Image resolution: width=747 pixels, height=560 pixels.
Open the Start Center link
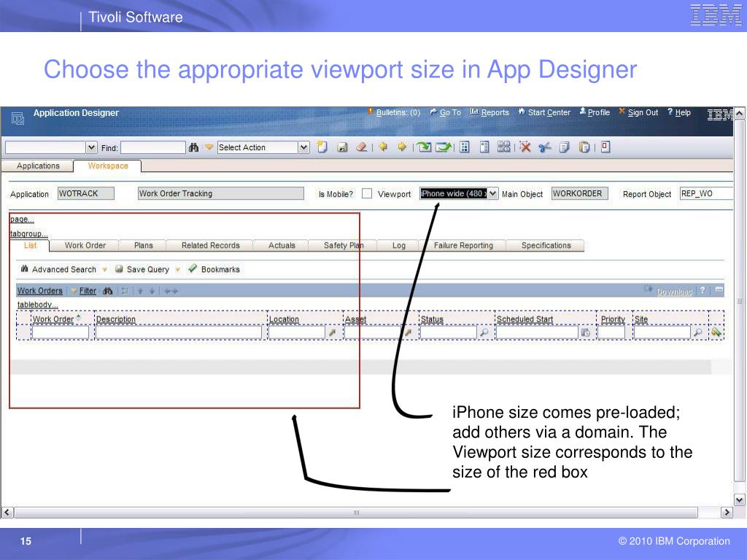click(x=549, y=112)
